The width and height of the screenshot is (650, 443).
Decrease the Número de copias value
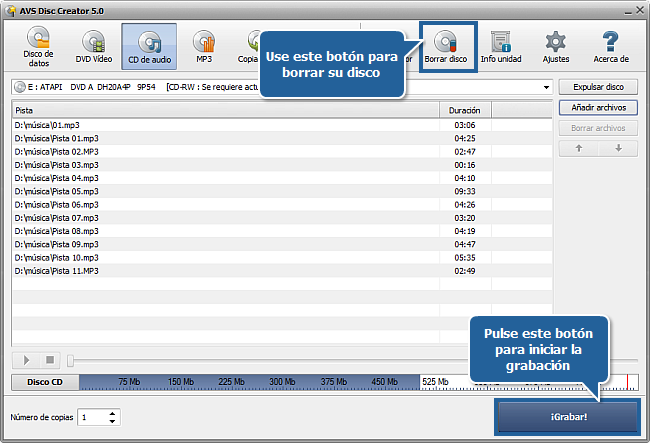click(112, 421)
